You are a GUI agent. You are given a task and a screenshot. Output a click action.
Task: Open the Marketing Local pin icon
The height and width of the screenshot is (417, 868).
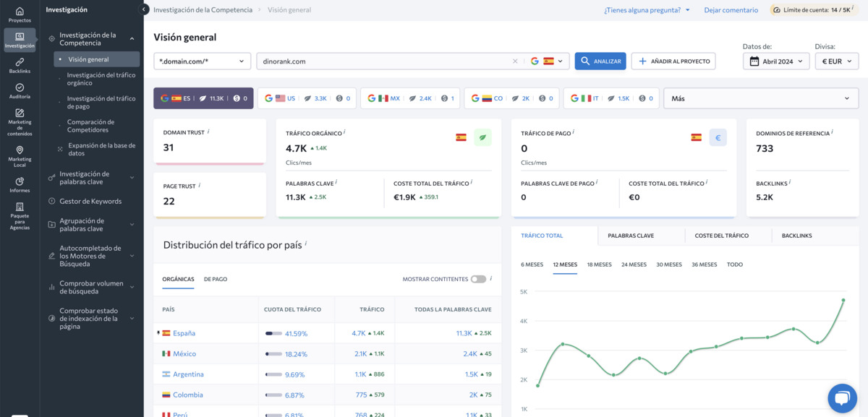pyautogui.click(x=20, y=155)
